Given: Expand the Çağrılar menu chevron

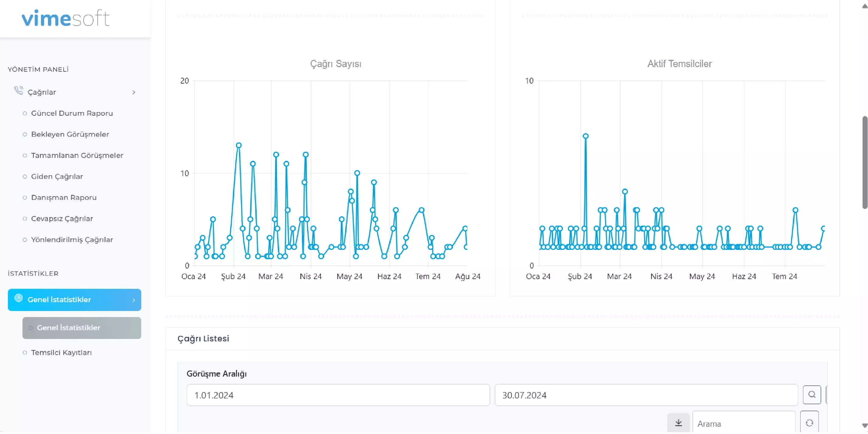Looking at the screenshot, I should coord(134,92).
